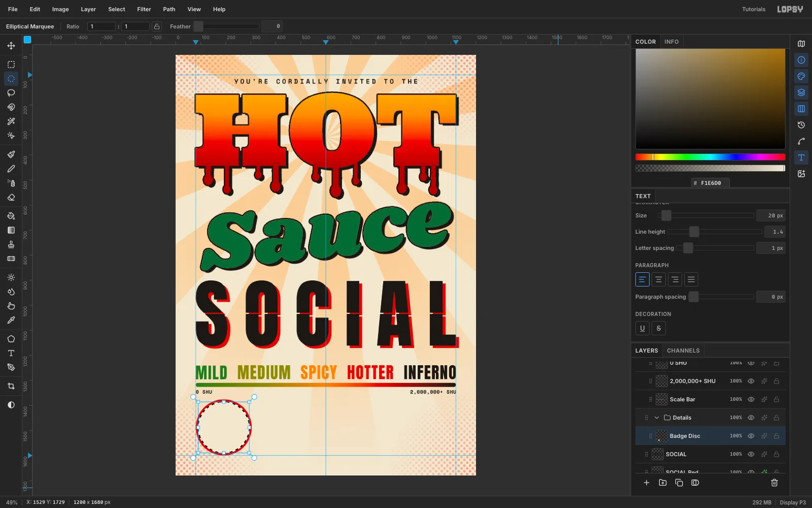
Task: Open the Paths panel icon
Action: (x=801, y=141)
